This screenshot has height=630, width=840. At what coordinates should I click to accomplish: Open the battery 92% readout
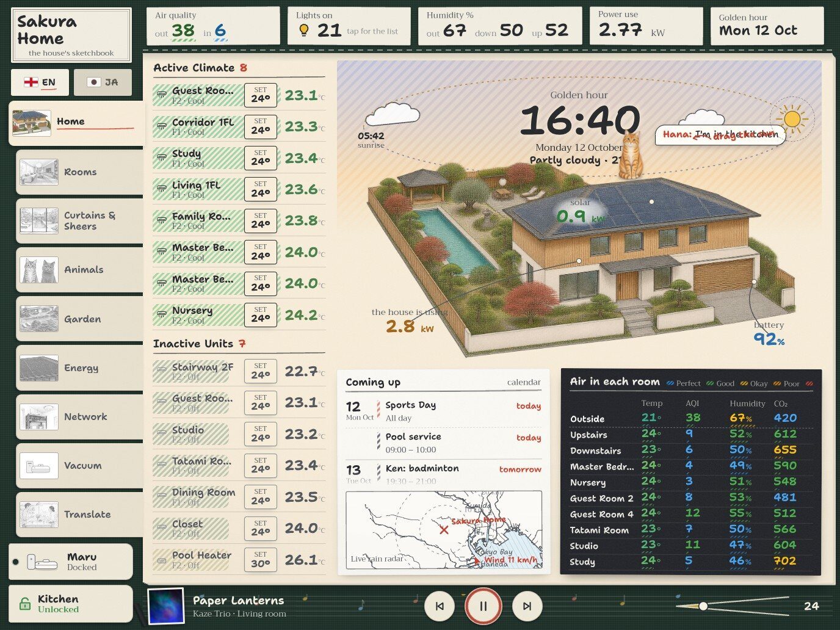point(769,333)
